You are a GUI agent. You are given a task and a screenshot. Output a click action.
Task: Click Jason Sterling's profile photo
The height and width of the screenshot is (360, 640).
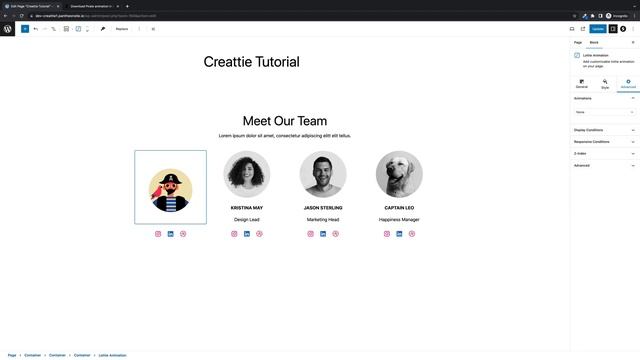323,174
